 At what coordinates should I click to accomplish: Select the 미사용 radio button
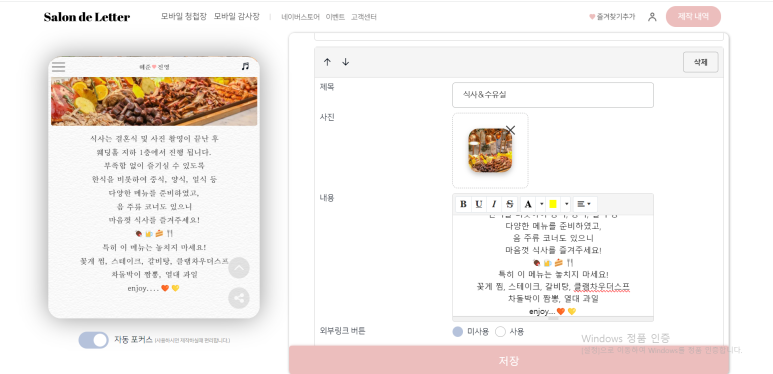coord(458,332)
